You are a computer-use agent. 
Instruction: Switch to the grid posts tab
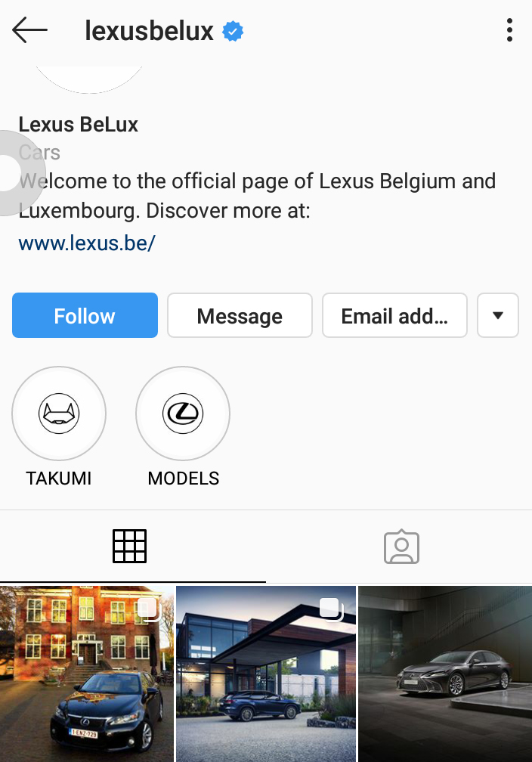[129, 547]
